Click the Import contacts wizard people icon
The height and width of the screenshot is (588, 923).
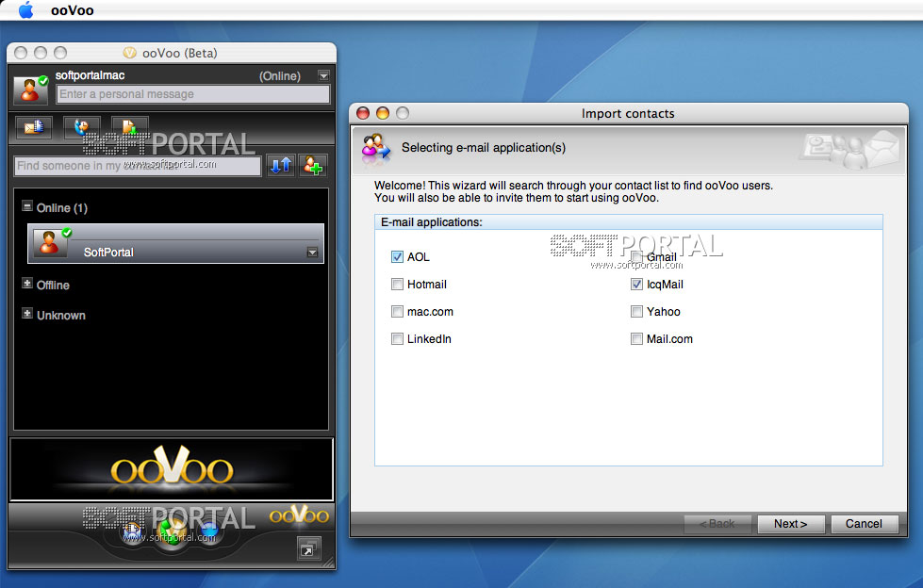tap(375, 148)
